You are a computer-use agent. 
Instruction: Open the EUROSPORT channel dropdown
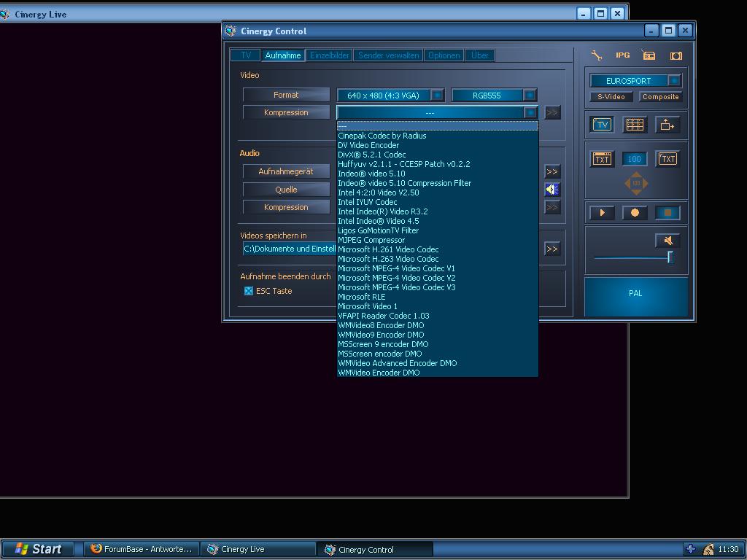(635, 80)
